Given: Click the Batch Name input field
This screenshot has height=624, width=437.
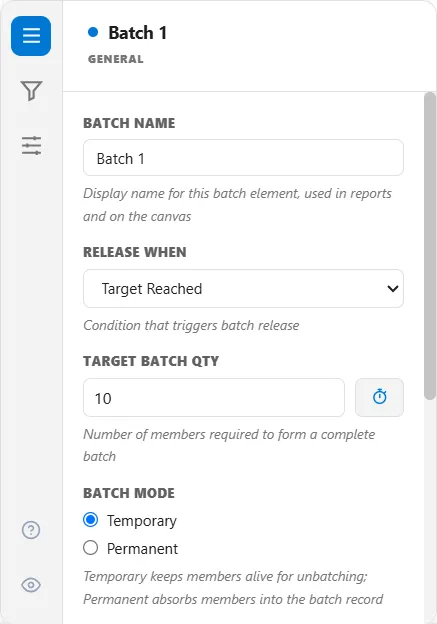Looking at the screenshot, I should (243, 158).
